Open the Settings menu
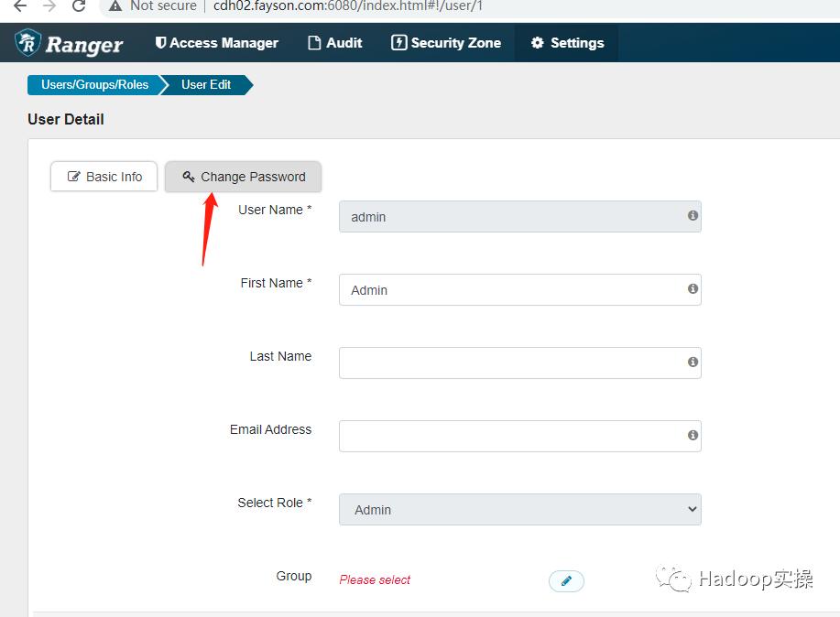This screenshot has width=840, height=617. tap(567, 43)
